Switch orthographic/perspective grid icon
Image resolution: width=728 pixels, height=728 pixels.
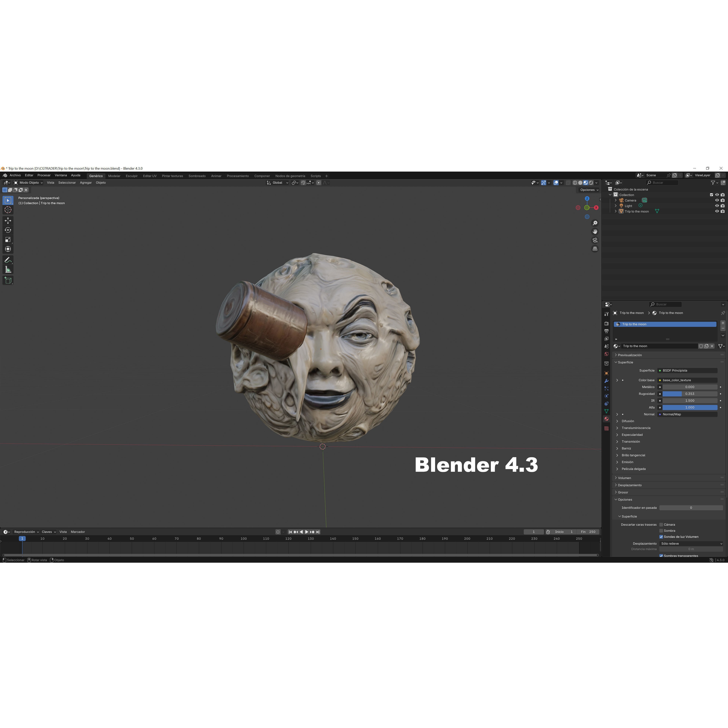click(595, 249)
